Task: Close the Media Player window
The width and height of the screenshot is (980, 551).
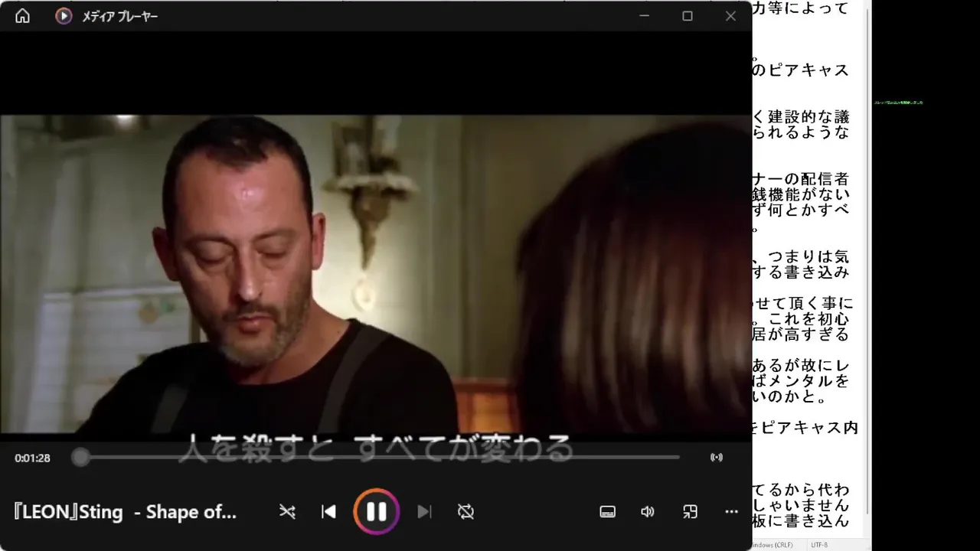Action: 730,16
